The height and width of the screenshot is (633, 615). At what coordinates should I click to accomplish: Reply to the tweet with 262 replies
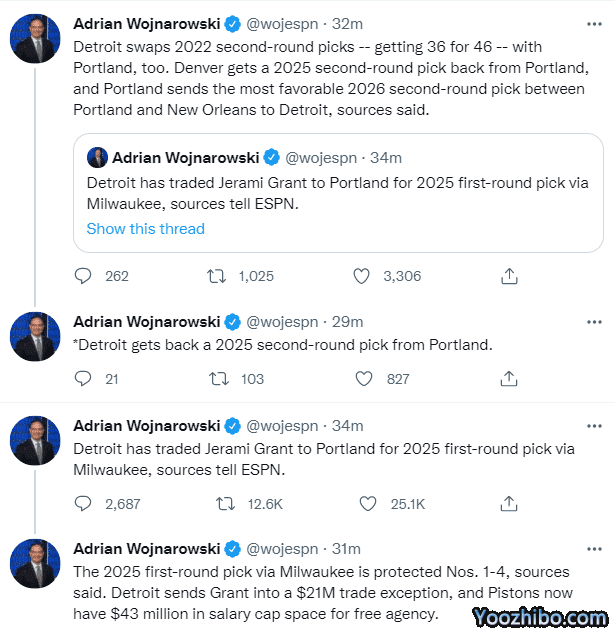(x=84, y=276)
